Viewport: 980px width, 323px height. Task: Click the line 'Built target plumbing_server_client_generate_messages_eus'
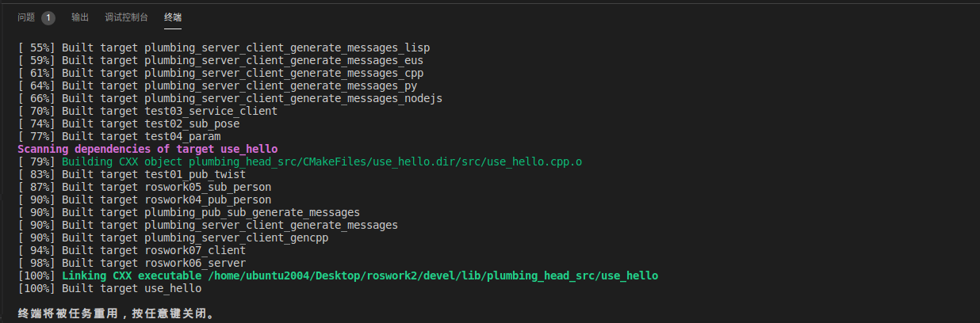(220, 60)
